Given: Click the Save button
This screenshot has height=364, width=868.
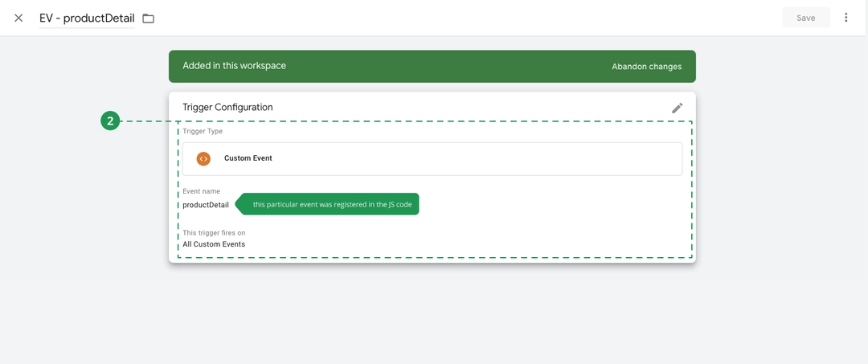Looking at the screenshot, I should (x=805, y=18).
